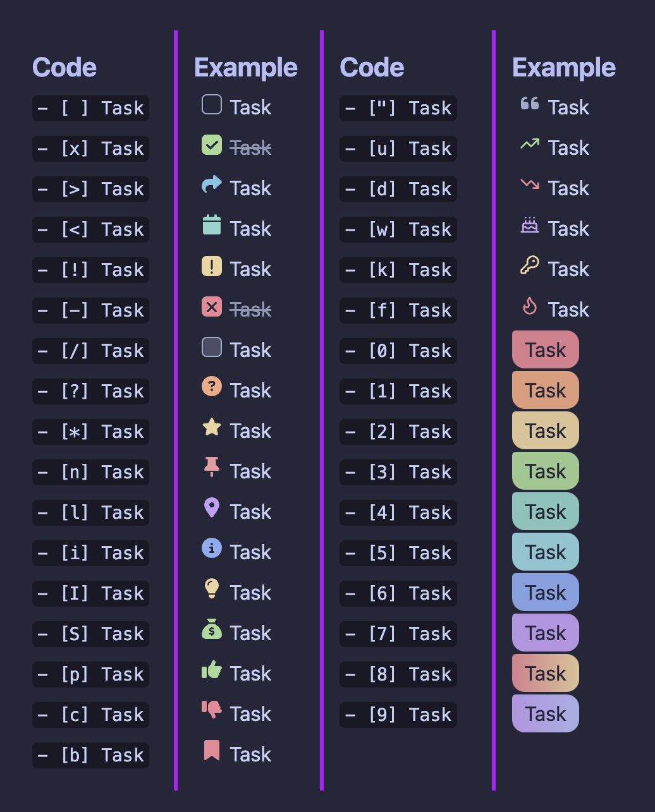Viewport: 655px width, 812px height.
Task: Click the rightmost Example column heading
Action: 563,68
